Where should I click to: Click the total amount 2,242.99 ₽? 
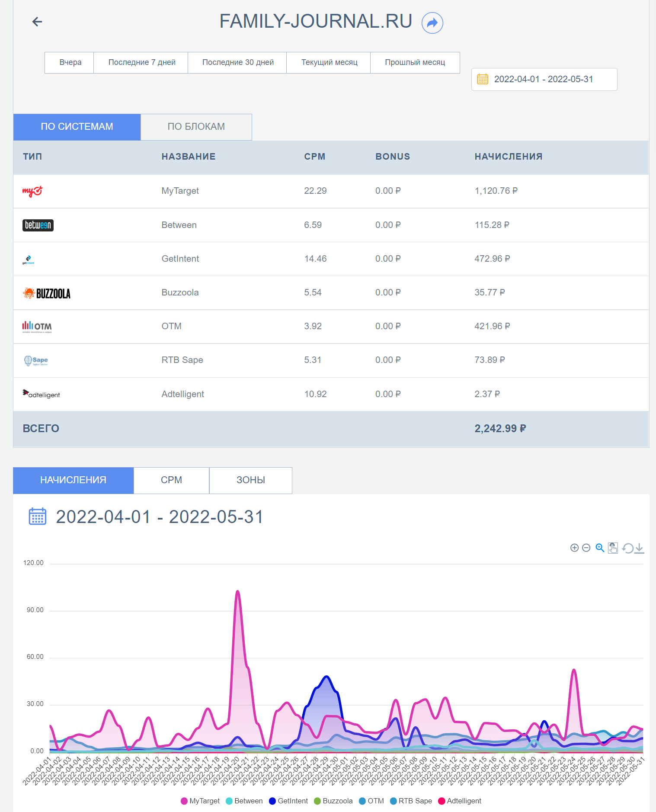[500, 429]
